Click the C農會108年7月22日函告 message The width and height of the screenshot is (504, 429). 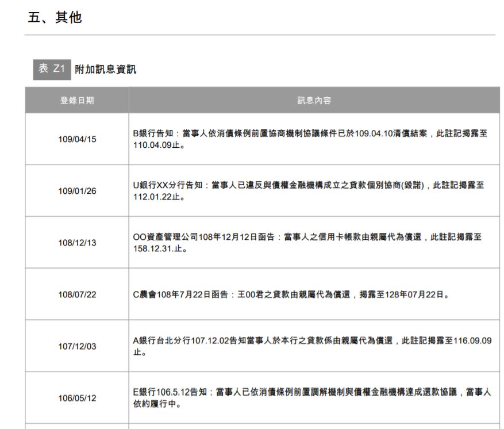pos(291,294)
